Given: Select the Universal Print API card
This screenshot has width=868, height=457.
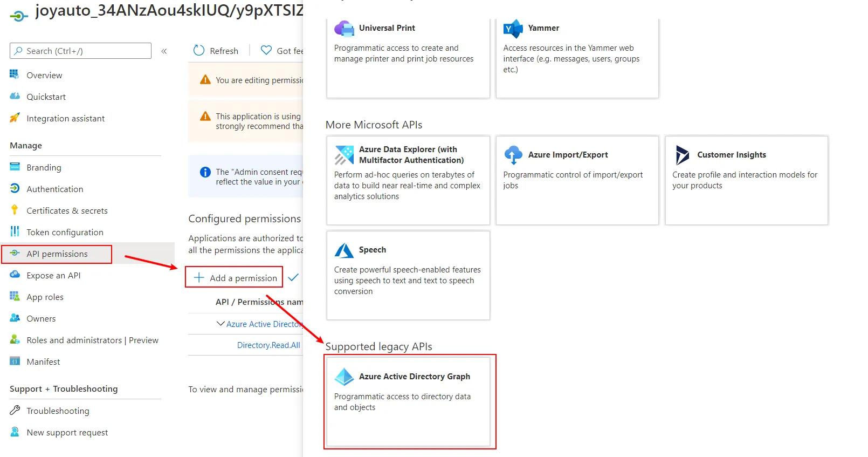Looking at the screenshot, I should [408, 58].
